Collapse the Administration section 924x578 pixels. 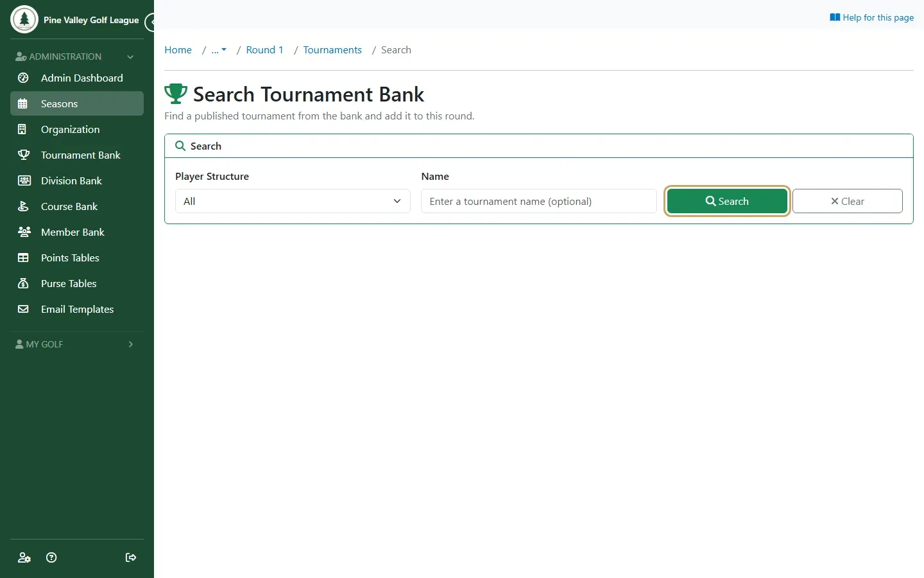tap(77, 57)
